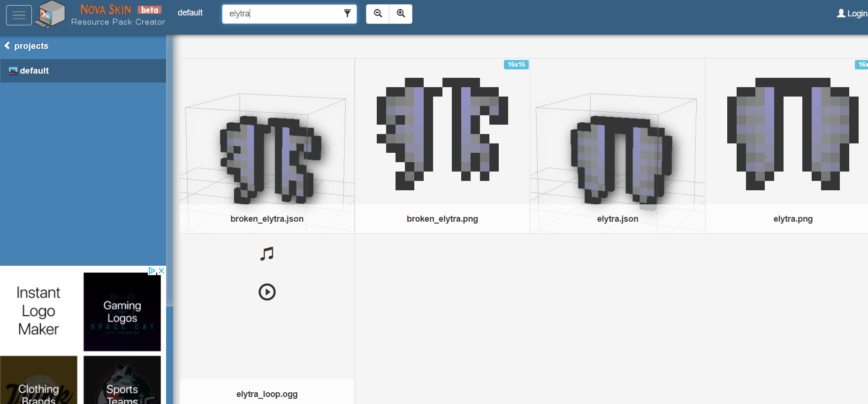Open the filter funnel dropdown
868x404 pixels.
point(347,14)
